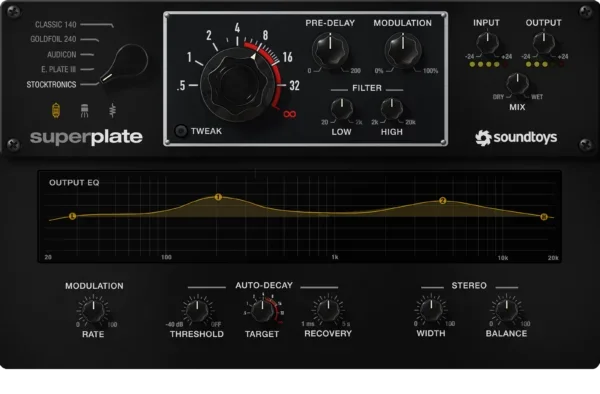Select the clean preamp icon
Image resolution: width=600 pixels, height=394 pixels.
click(x=112, y=111)
